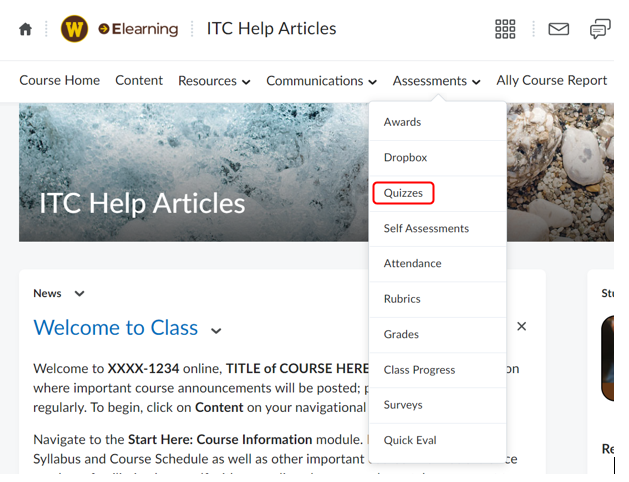Click the News widget heading

(47, 294)
